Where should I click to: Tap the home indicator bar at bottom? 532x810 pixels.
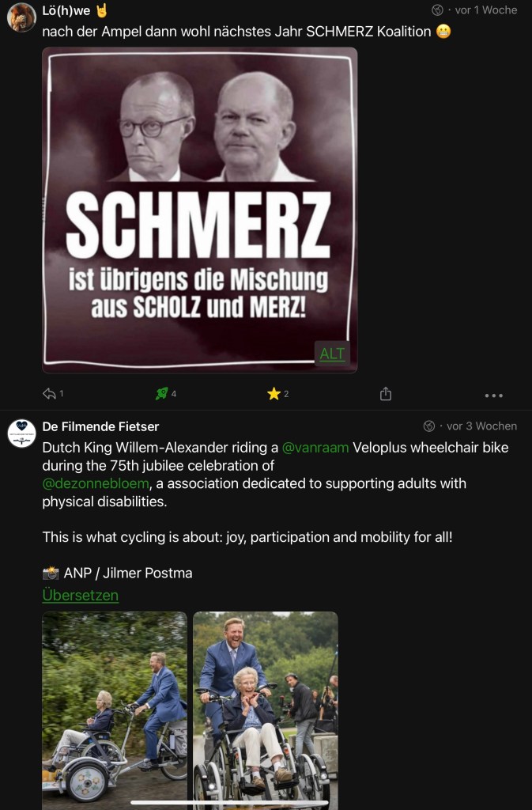tap(229, 803)
